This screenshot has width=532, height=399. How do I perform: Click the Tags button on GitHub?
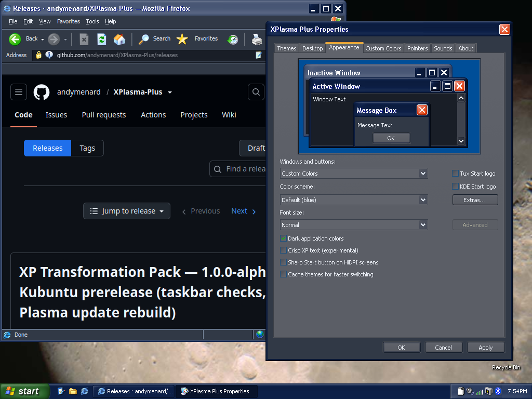click(87, 148)
